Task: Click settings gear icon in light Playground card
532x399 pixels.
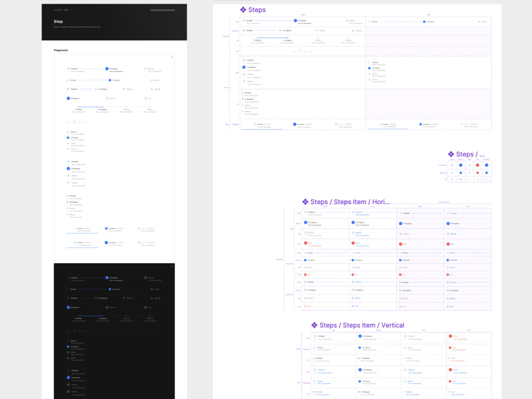Action: pos(172,57)
